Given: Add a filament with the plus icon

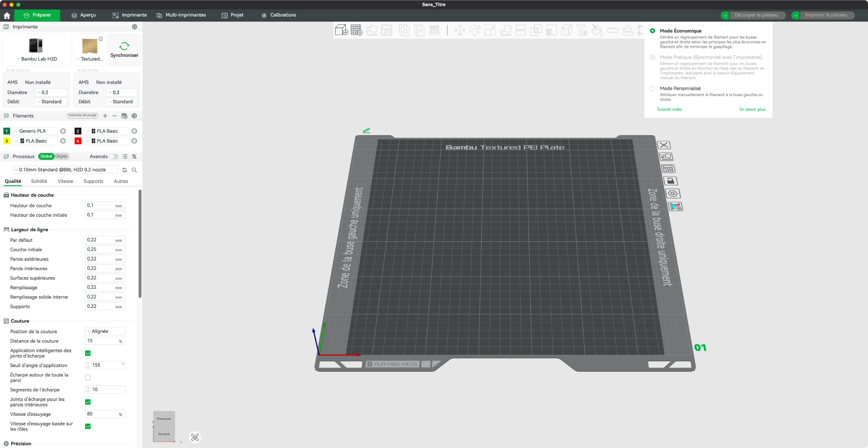Looking at the screenshot, I should [x=105, y=116].
